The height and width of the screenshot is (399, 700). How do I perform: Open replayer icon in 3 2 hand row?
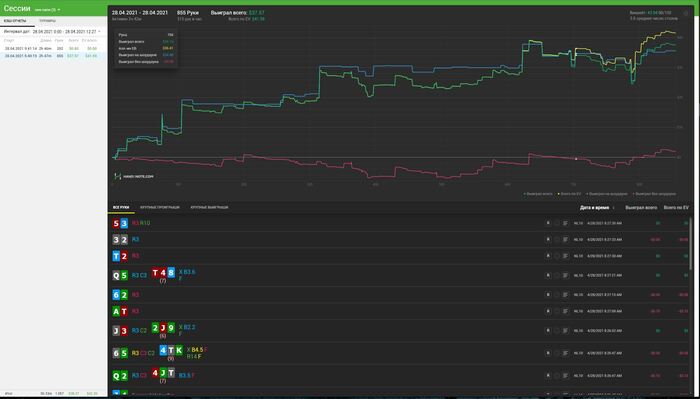point(548,240)
